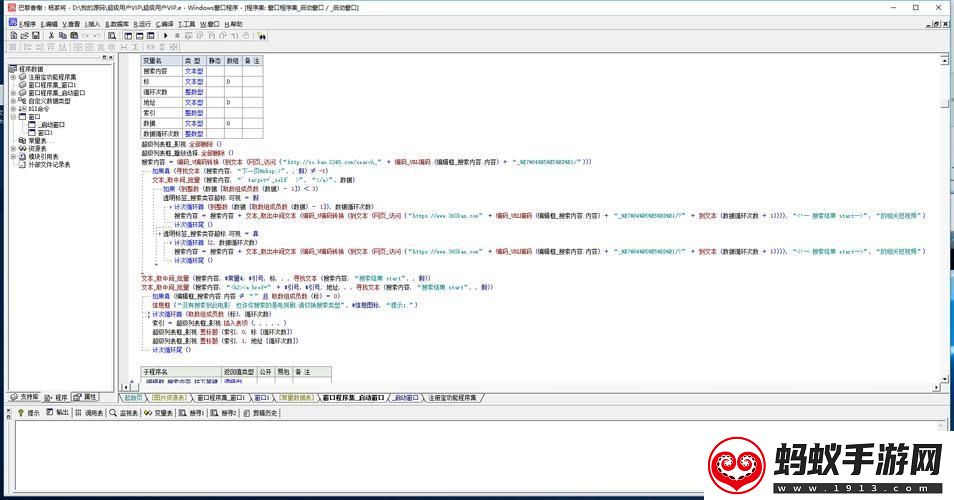The image size is (954, 500).
Task: Click the horizontal scroll-right arrow of editor
Action: 936,387
